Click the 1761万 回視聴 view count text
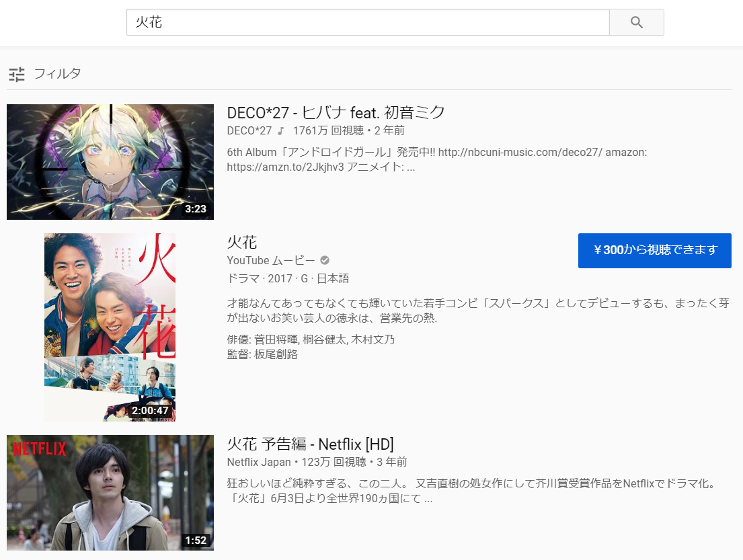Image resolution: width=743 pixels, height=560 pixels. (328, 131)
